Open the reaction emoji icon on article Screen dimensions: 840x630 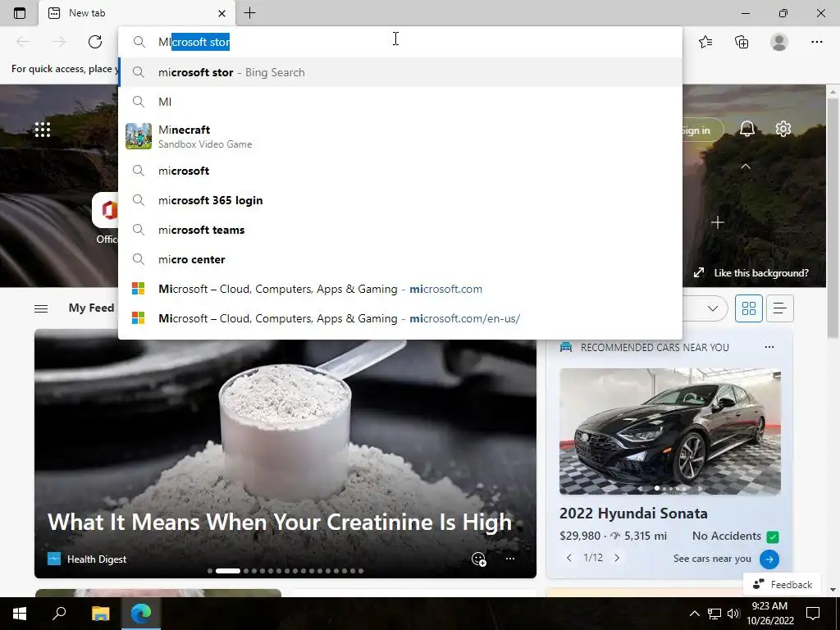479,559
